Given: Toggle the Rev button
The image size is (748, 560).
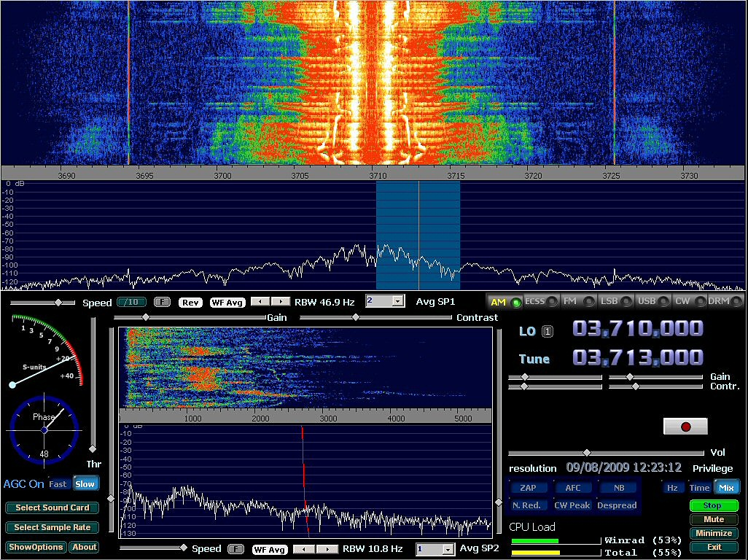Looking at the screenshot, I should point(190,303).
